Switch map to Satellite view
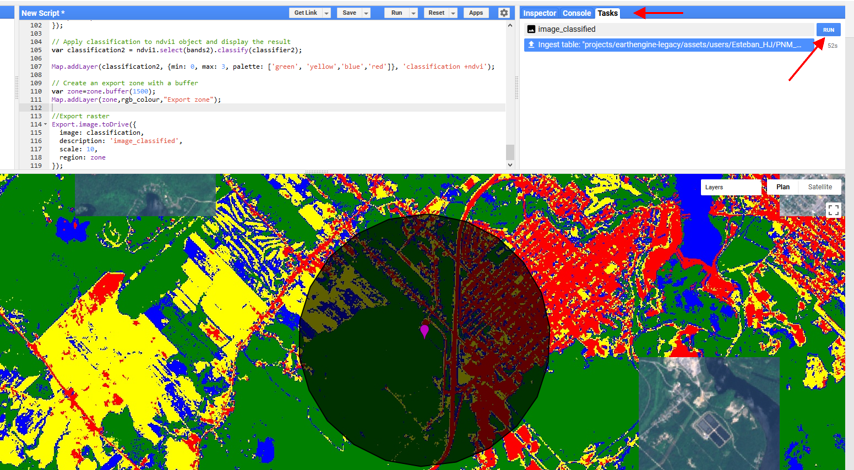 coord(820,187)
